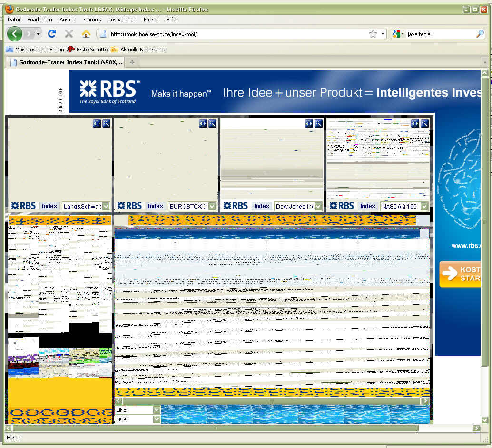Click the home icon in the toolbar
This screenshot has height=448, width=492.
click(86, 34)
